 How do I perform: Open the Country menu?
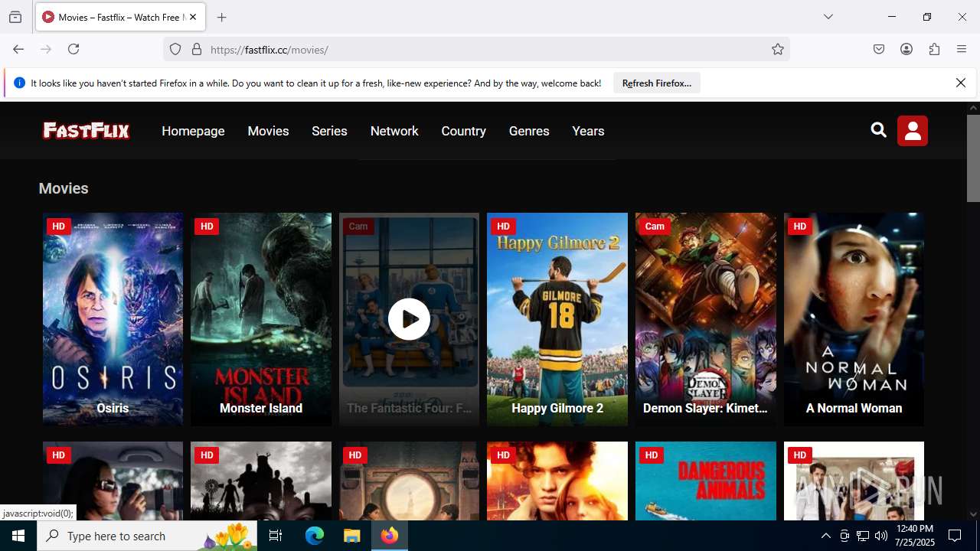pyautogui.click(x=463, y=131)
